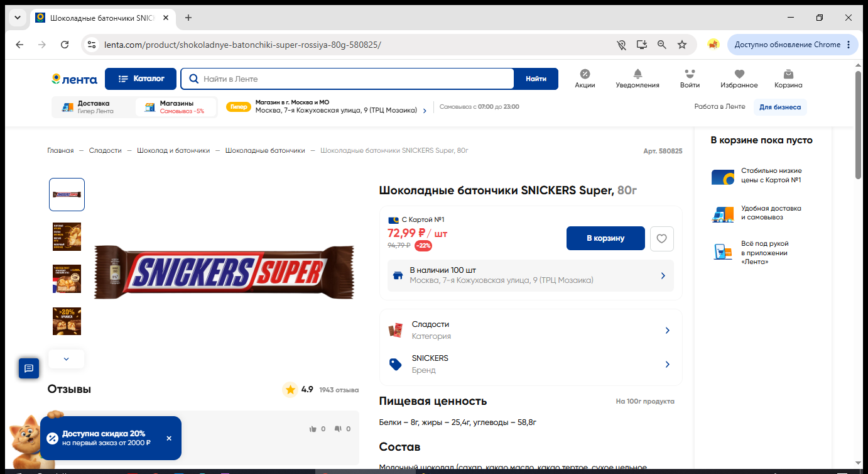Viewport: 868px width, 474px height.
Task: Focus the Найти в Ленте search field
Action: point(348,79)
